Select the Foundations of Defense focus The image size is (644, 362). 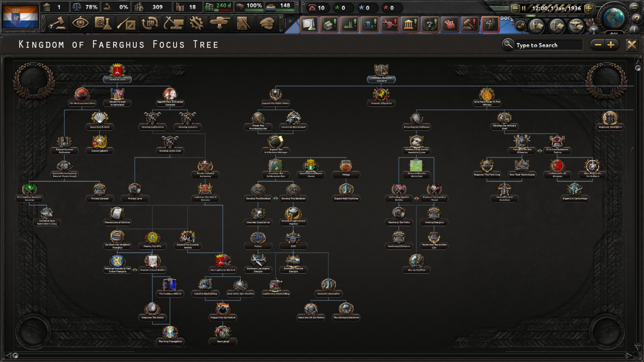(x=117, y=216)
